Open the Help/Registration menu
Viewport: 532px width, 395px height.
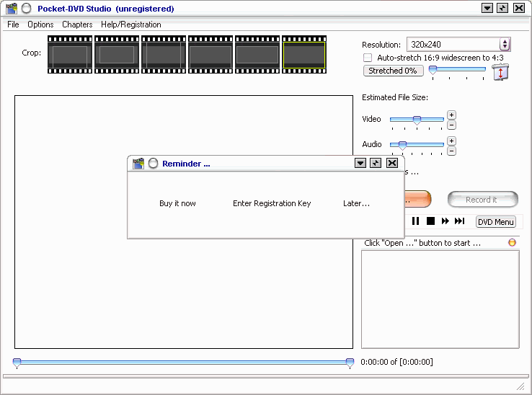(x=131, y=25)
